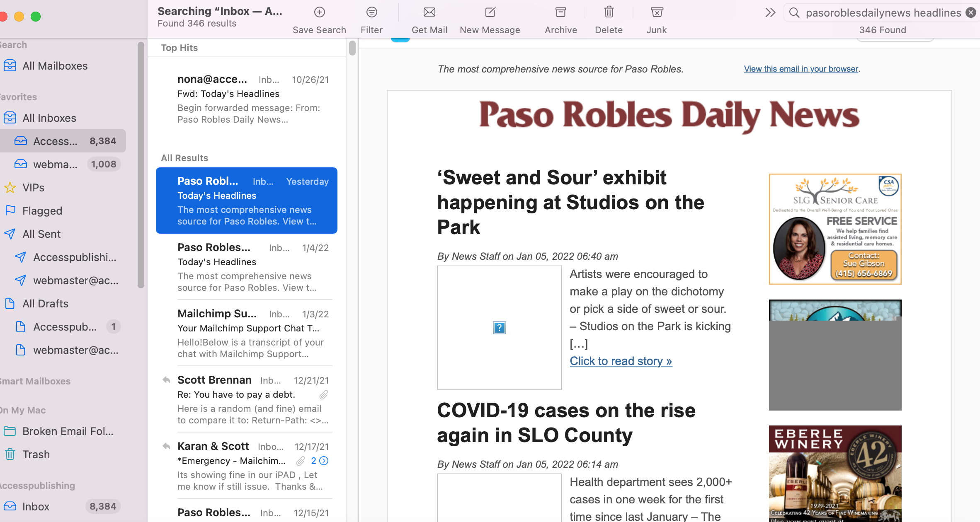Viewport: 980px width, 522px height.
Task: Click the Save Search plus icon
Action: (x=319, y=12)
